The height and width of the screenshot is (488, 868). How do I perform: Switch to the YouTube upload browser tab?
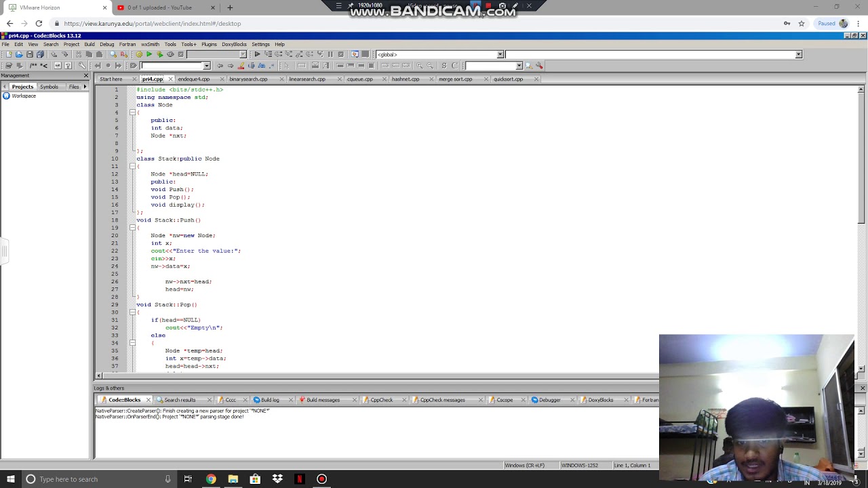166,7
